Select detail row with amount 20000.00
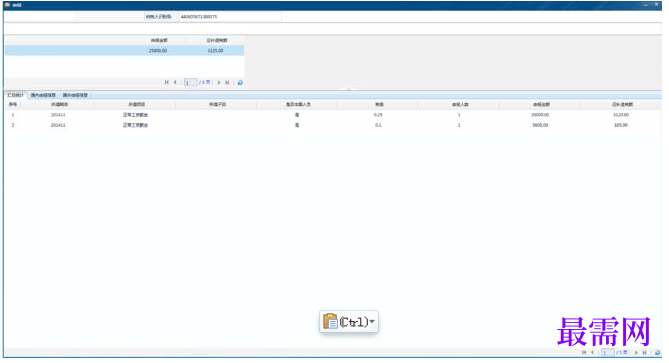Image resolution: width=669 pixels, height=363 pixels. coord(333,115)
